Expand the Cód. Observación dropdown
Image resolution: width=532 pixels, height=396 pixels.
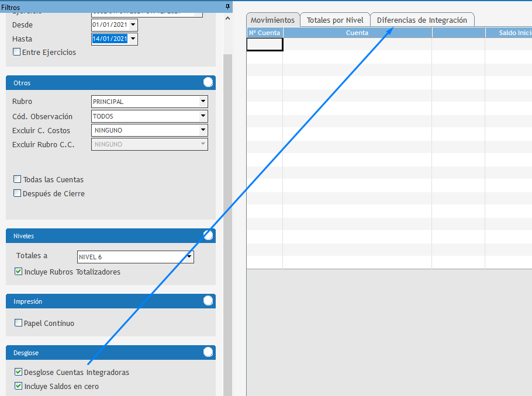coord(203,116)
